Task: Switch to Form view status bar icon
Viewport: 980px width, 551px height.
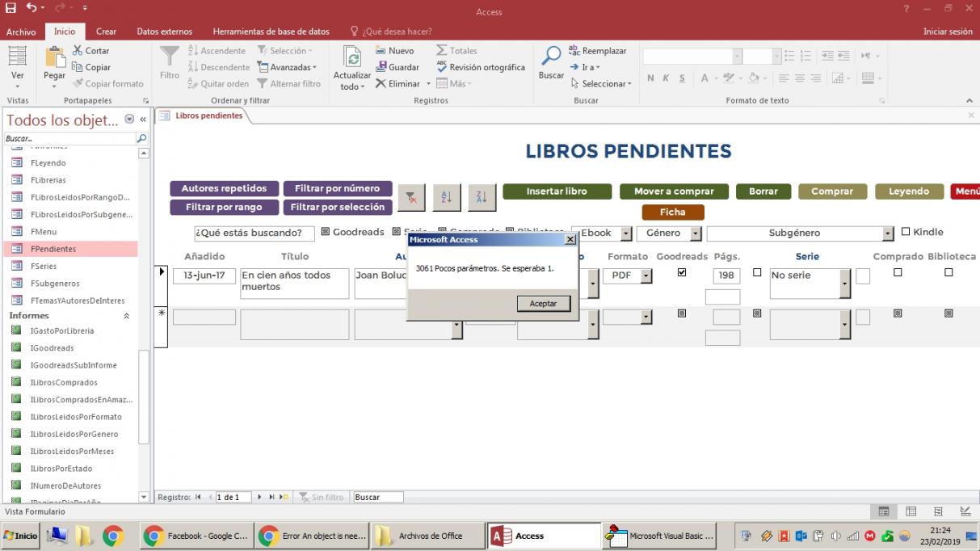Action: [x=884, y=511]
